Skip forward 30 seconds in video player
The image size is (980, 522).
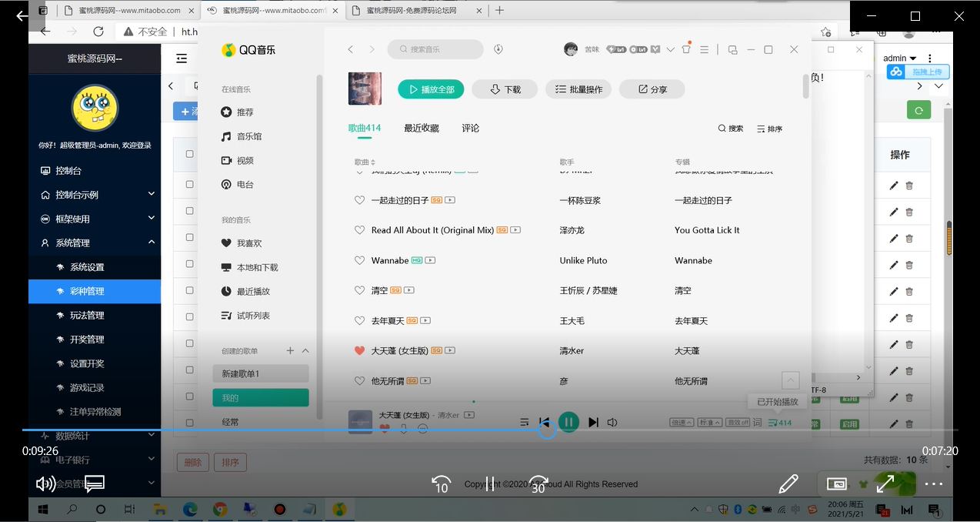pyautogui.click(x=538, y=484)
